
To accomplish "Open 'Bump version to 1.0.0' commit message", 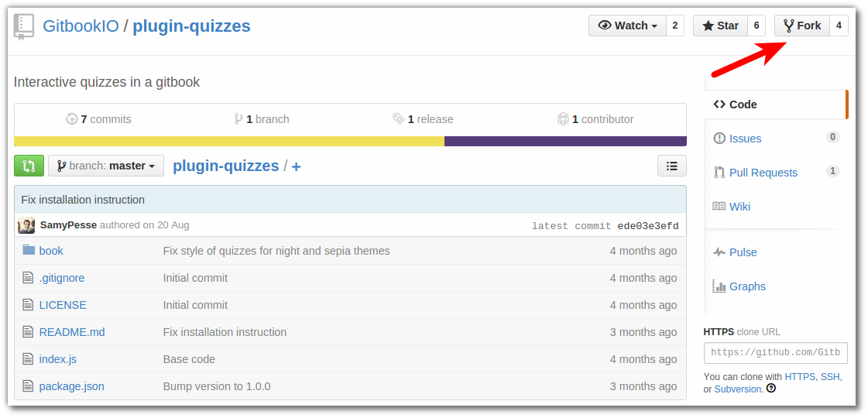I will click(217, 386).
